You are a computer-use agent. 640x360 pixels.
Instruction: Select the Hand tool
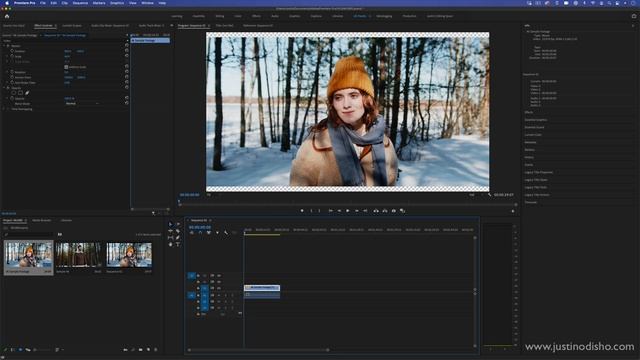171,244
